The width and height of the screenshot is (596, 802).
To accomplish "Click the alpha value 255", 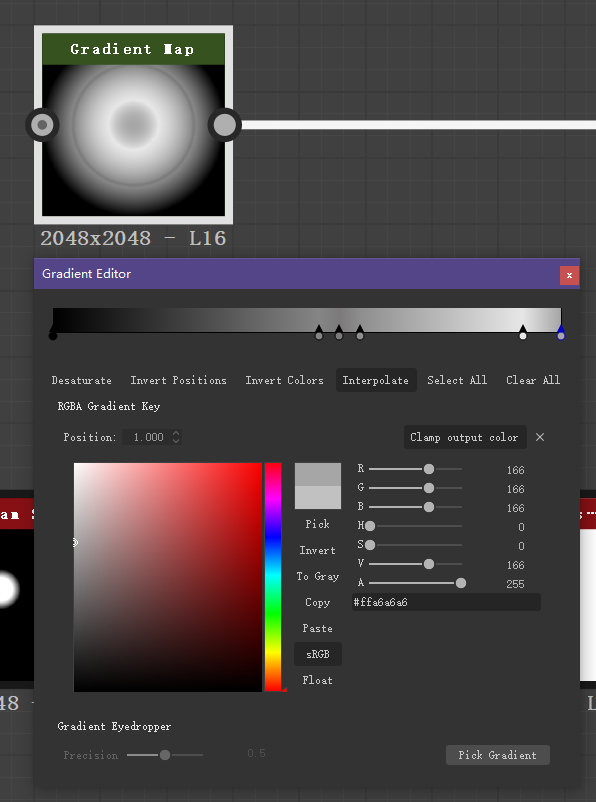I will tap(515, 584).
